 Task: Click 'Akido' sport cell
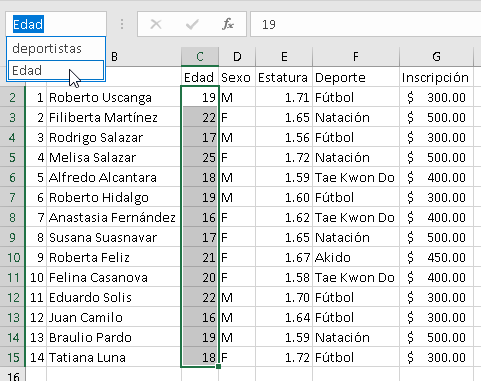point(356,257)
